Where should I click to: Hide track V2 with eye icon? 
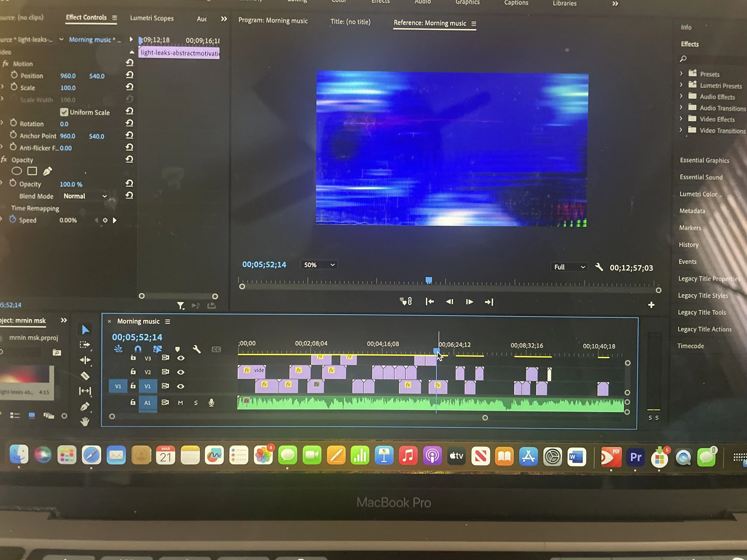tap(181, 372)
